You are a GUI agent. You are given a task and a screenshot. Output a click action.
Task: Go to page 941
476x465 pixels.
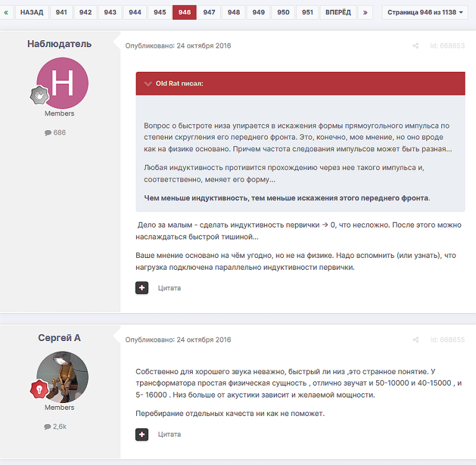[61, 12]
